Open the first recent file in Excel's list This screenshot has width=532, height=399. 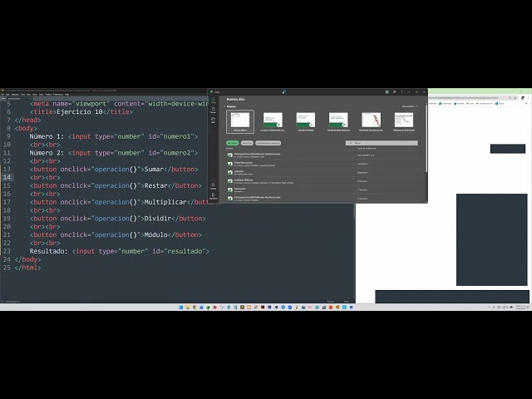pyautogui.click(x=322, y=155)
